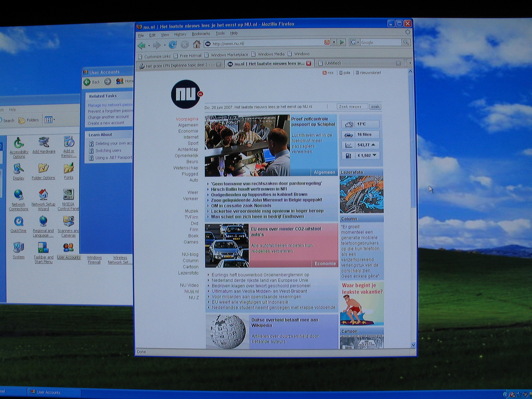Open the Bookmarks menu in Firefox

click(x=201, y=34)
